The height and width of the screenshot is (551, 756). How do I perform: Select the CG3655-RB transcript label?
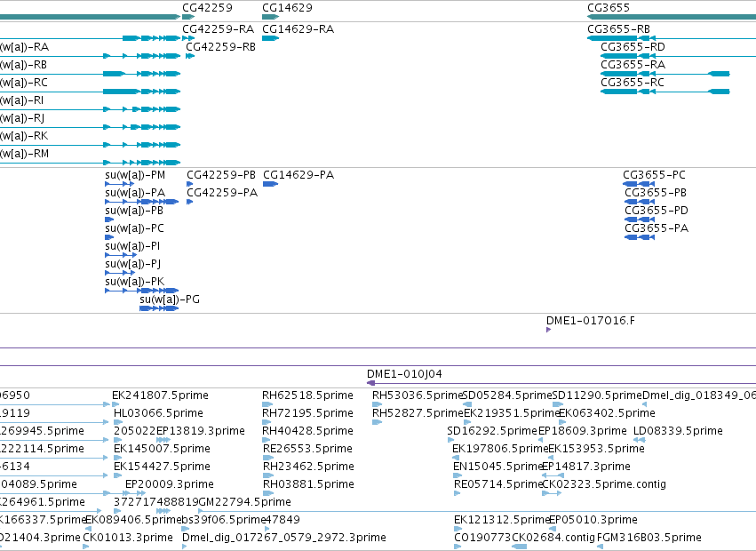pyautogui.click(x=618, y=29)
